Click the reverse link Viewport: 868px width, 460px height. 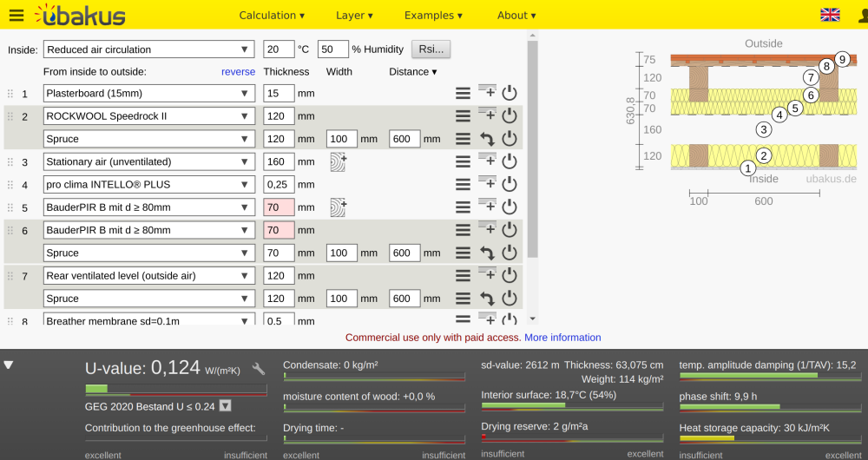click(238, 72)
